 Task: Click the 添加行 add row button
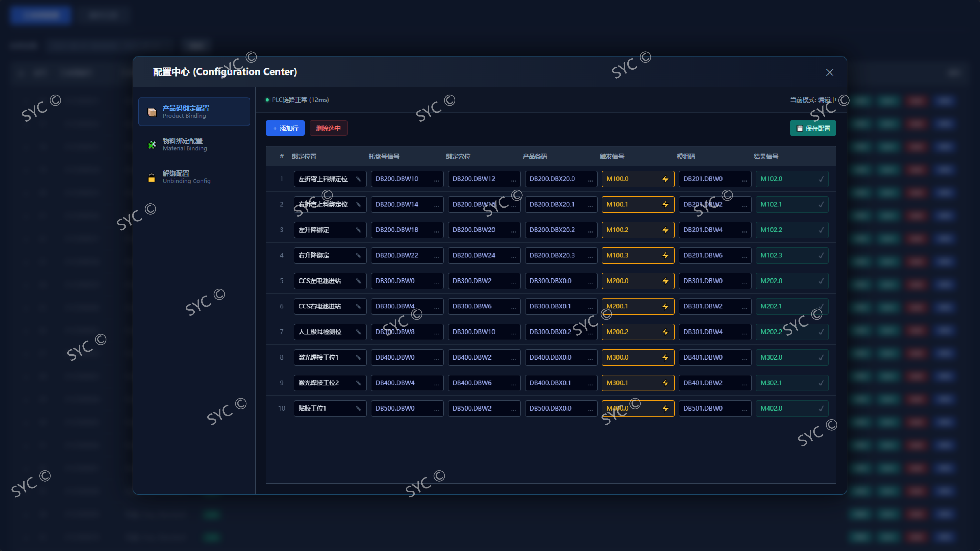coord(285,128)
